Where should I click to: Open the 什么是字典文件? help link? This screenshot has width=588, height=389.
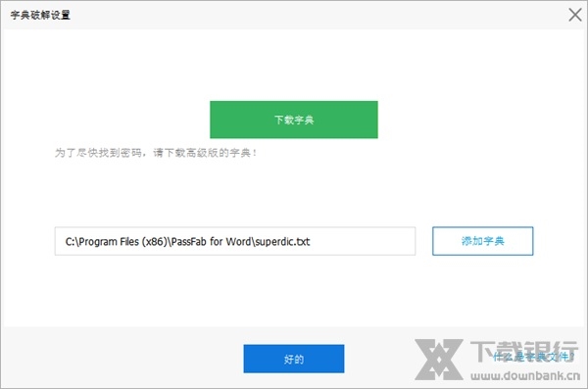(534, 357)
